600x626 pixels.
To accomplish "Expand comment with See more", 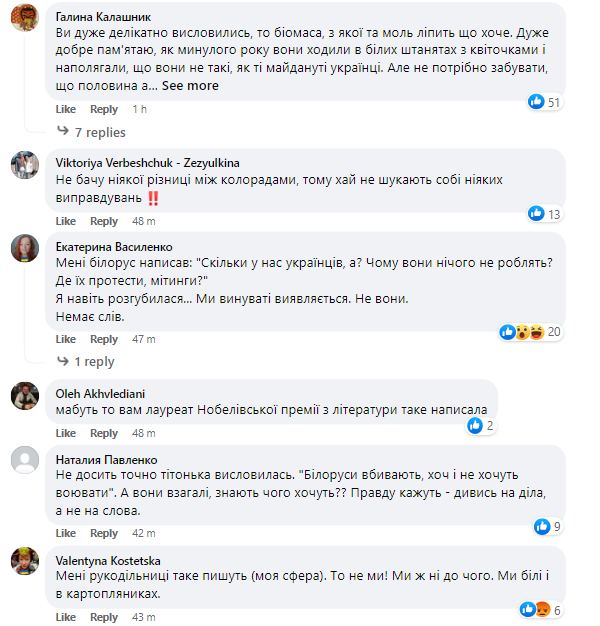I will pyautogui.click(x=190, y=86).
